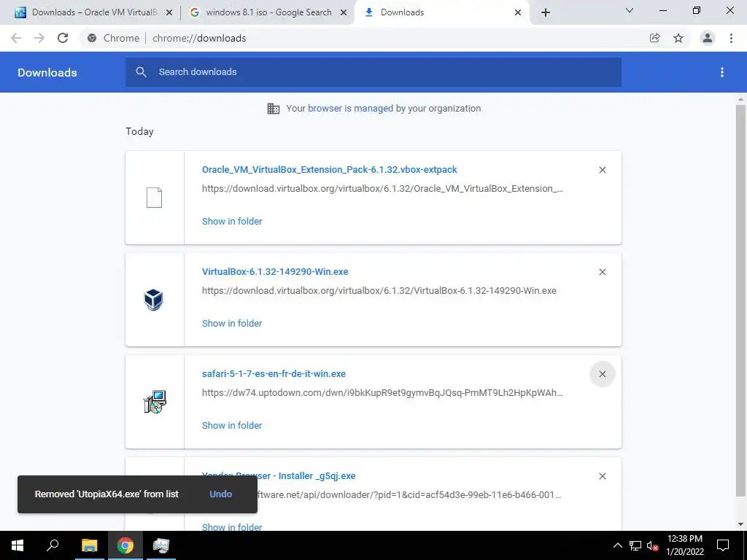Close the Oracle VM VirtualBox tab
Image resolution: width=747 pixels, height=560 pixels.
tap(169, 12)
